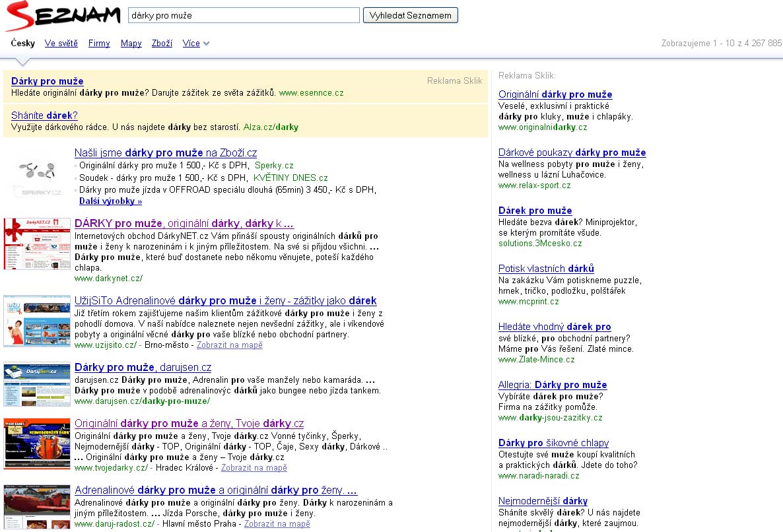783x532 pixels.
Task: Expand the 'Více' dropdown menu
Action: 195,43
